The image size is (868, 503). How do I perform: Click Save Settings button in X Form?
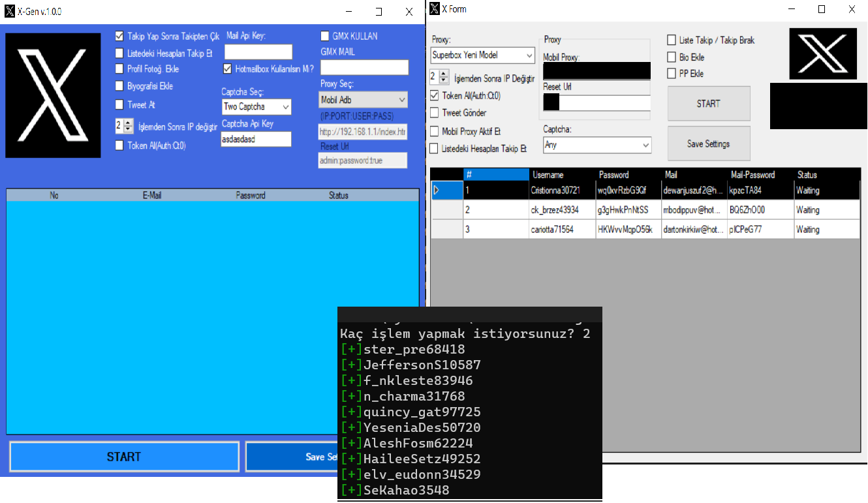pos(709,144)
